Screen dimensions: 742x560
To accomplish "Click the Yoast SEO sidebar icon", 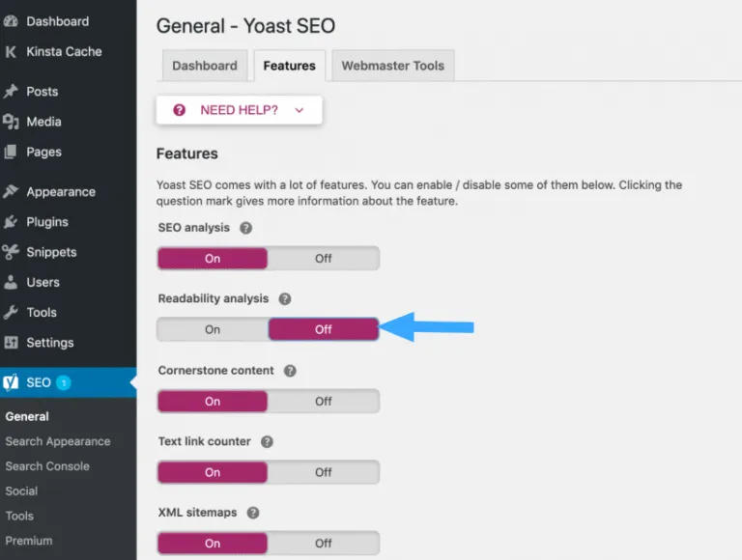I will pyautogui.click(x=11, y=382).
